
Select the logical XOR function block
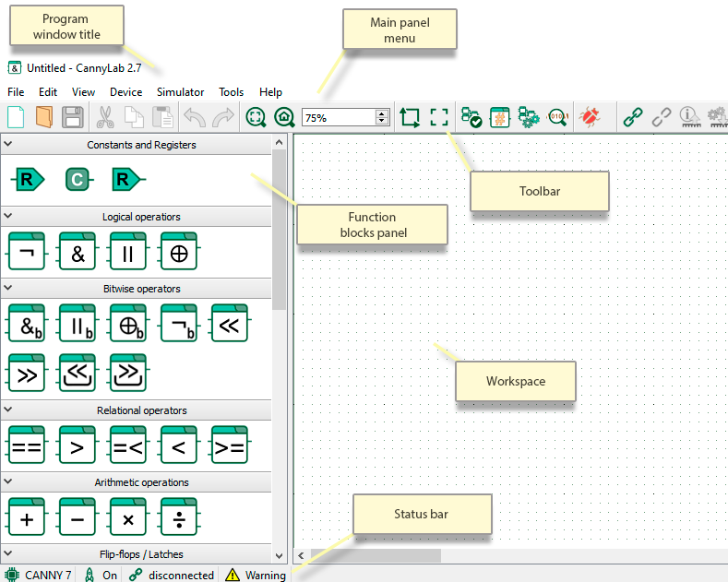[x=179, y=251]
